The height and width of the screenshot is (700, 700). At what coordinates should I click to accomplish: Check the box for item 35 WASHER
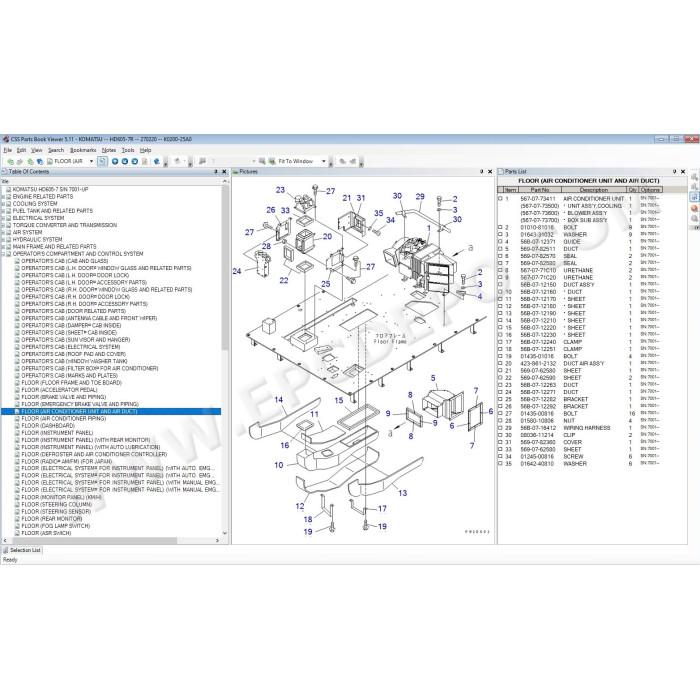tap(500, 463)
